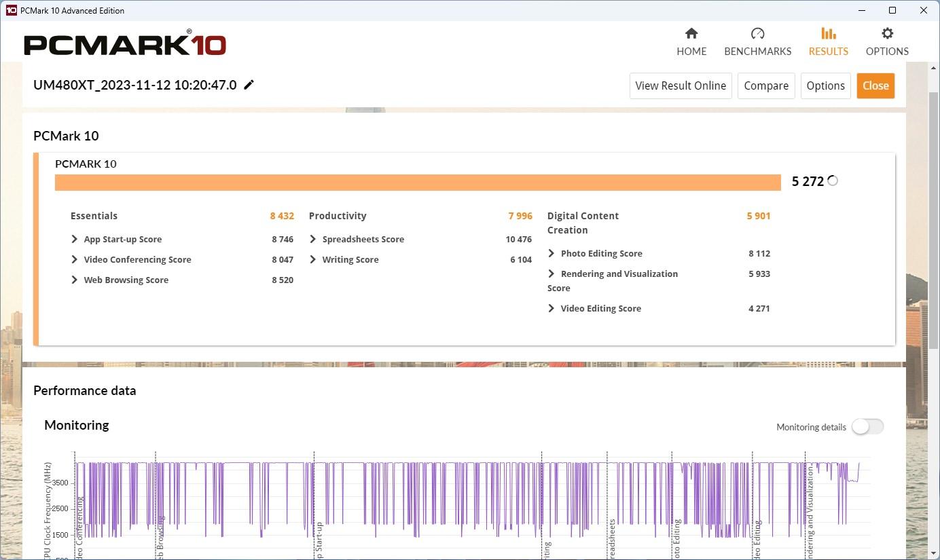Click View Result Online button

pyautogui.click(x=681, y=86)
